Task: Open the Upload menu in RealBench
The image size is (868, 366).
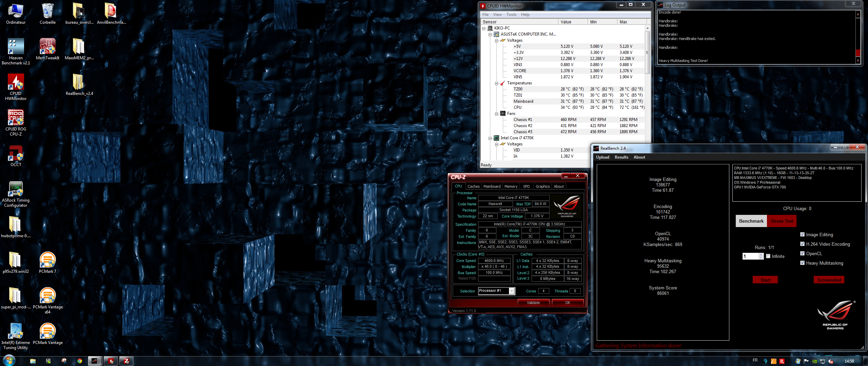Action: click(x=603, y=157)
